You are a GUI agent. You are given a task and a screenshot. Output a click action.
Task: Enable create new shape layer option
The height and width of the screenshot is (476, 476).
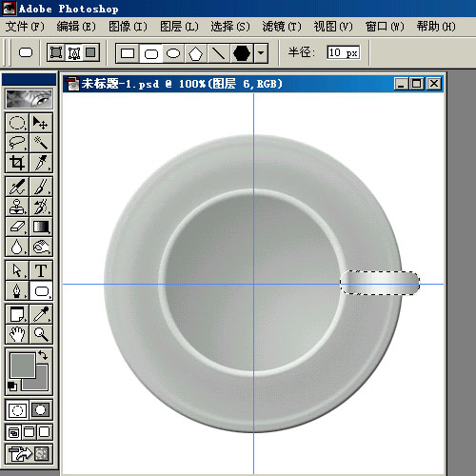[x=56, y=52]
